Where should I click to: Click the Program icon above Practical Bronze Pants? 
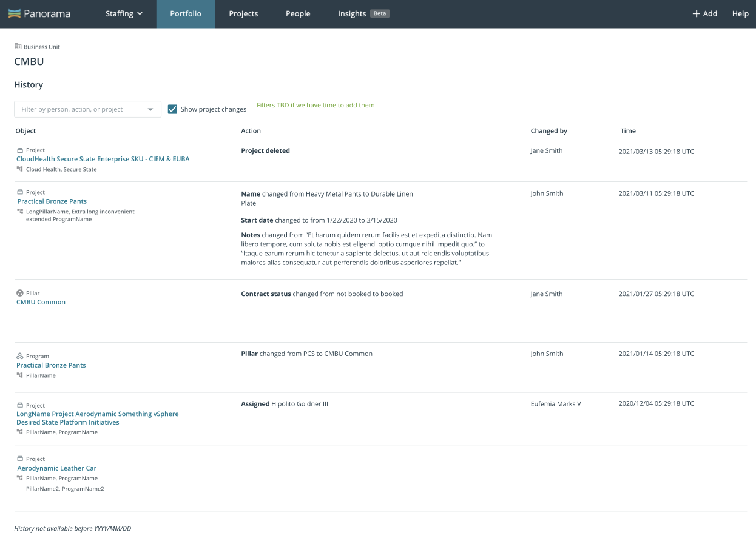[20, 357]
